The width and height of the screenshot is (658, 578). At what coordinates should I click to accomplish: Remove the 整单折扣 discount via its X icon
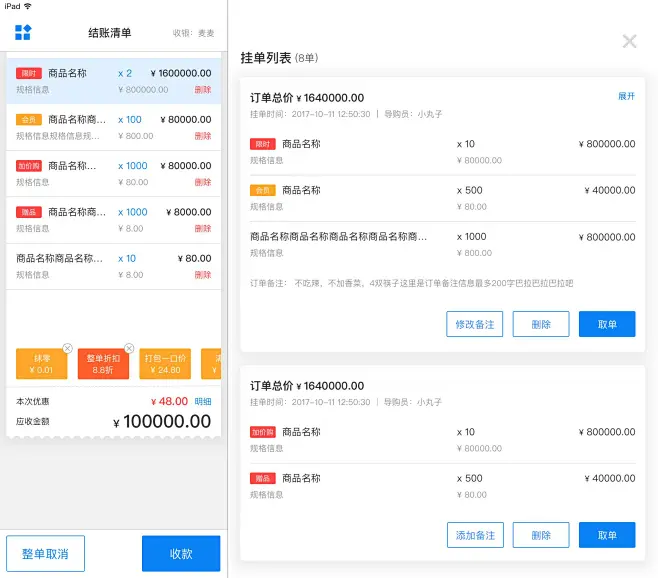129,348
